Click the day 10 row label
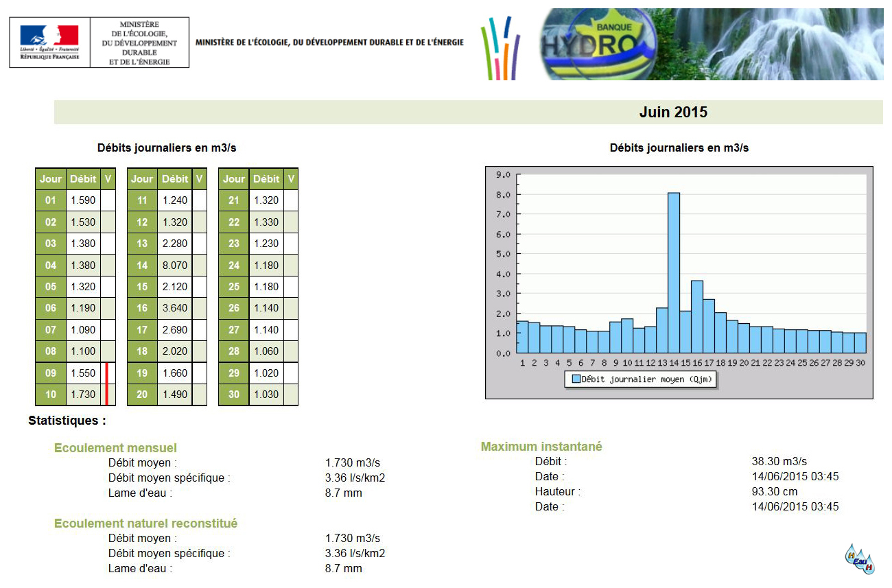 pyautogui.click(x=51, y=395)
